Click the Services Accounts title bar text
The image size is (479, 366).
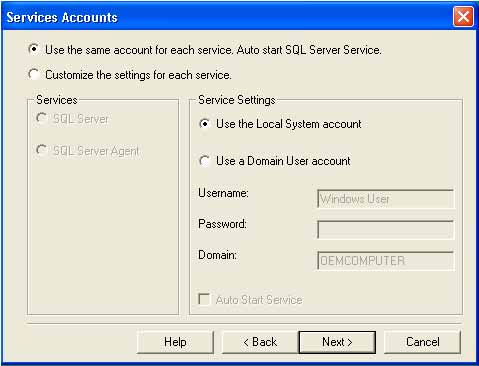click(x=62, y=17)
